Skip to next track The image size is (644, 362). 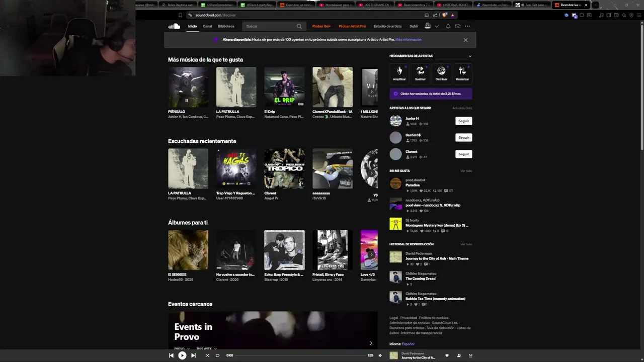point(193,355)
